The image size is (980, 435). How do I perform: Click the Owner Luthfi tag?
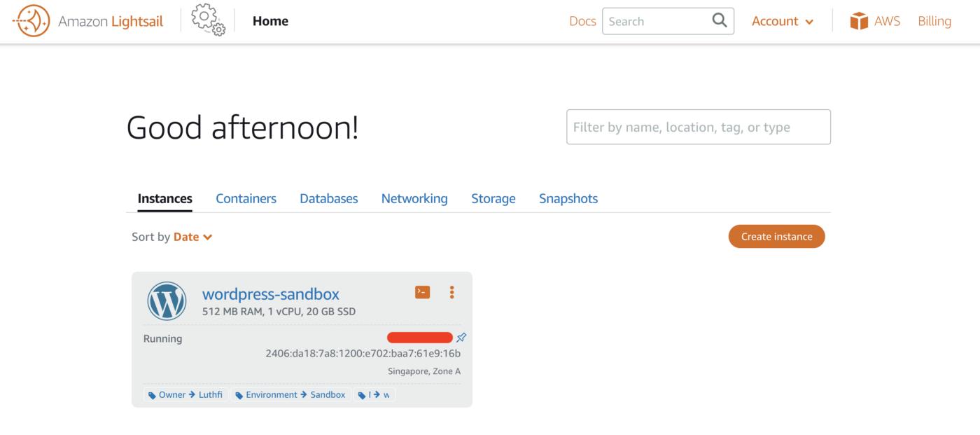coord(185,394)
